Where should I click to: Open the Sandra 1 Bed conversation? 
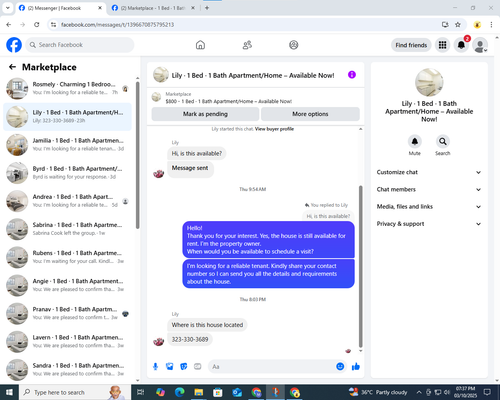67,370
